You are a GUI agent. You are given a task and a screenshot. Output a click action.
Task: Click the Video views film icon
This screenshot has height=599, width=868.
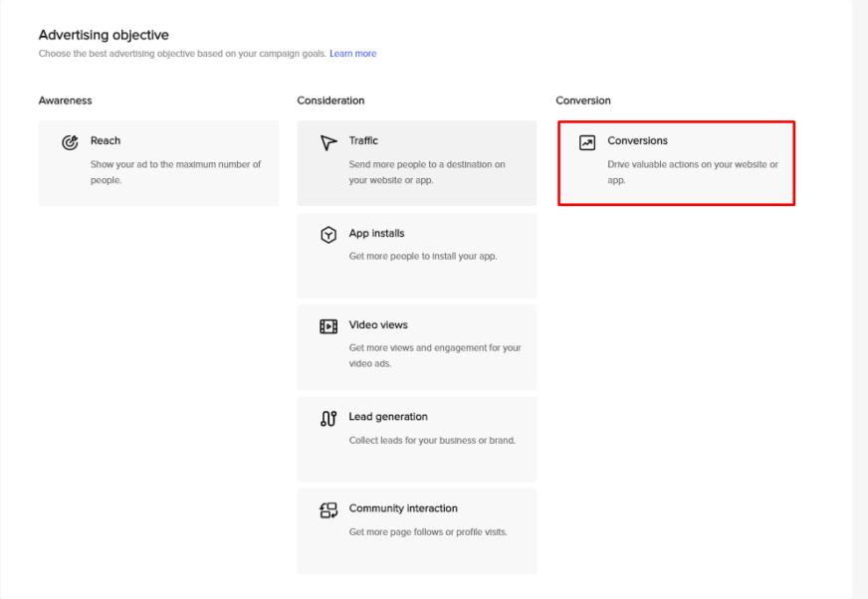[328, 326]
